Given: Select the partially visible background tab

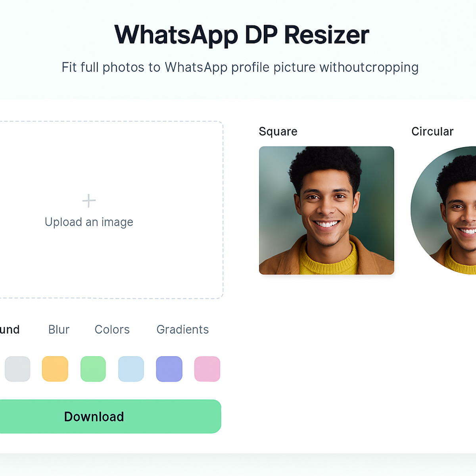Looking at the screenshot, I should pyautogui.click(x=10, y=330).
